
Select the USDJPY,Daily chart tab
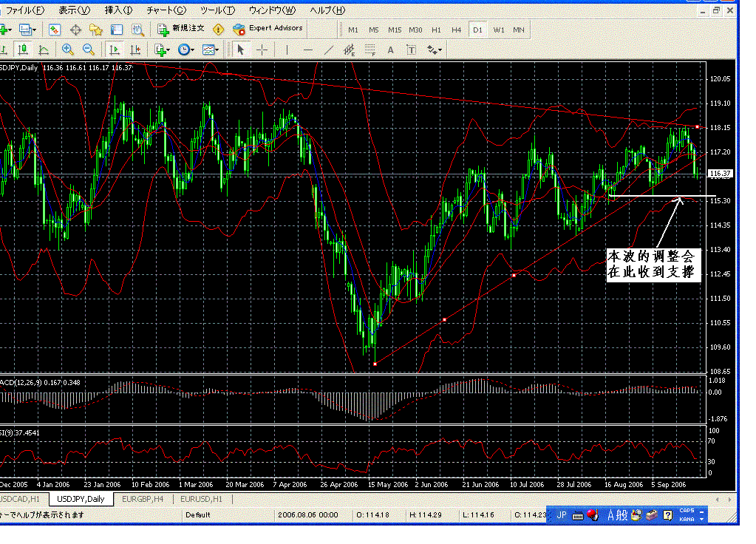coord(81,499)
